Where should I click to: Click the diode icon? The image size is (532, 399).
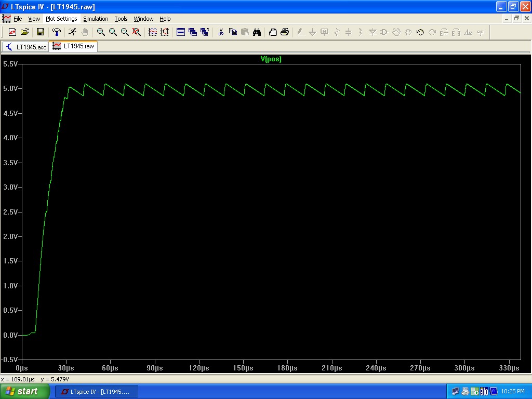[373, 32]
